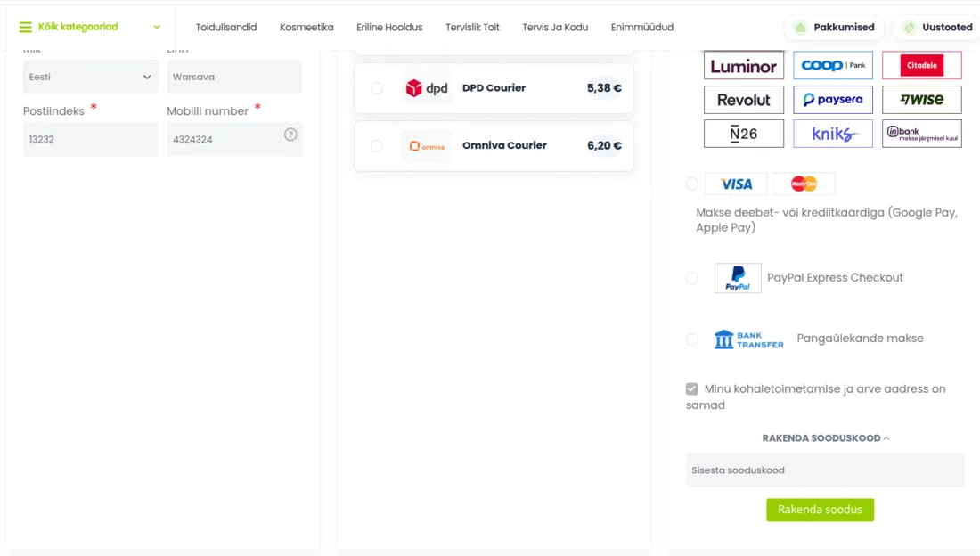
Task: Click the Postiindeks field
Action: (91, 139)
